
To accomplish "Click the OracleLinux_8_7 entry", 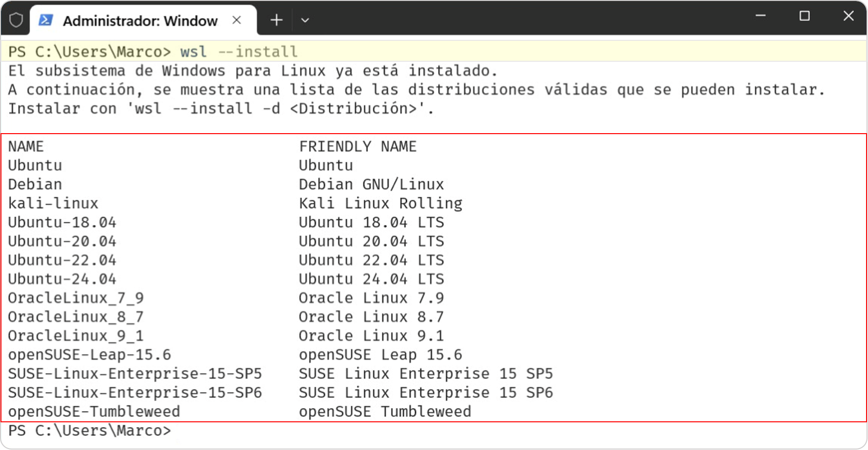I will (76, 317).
